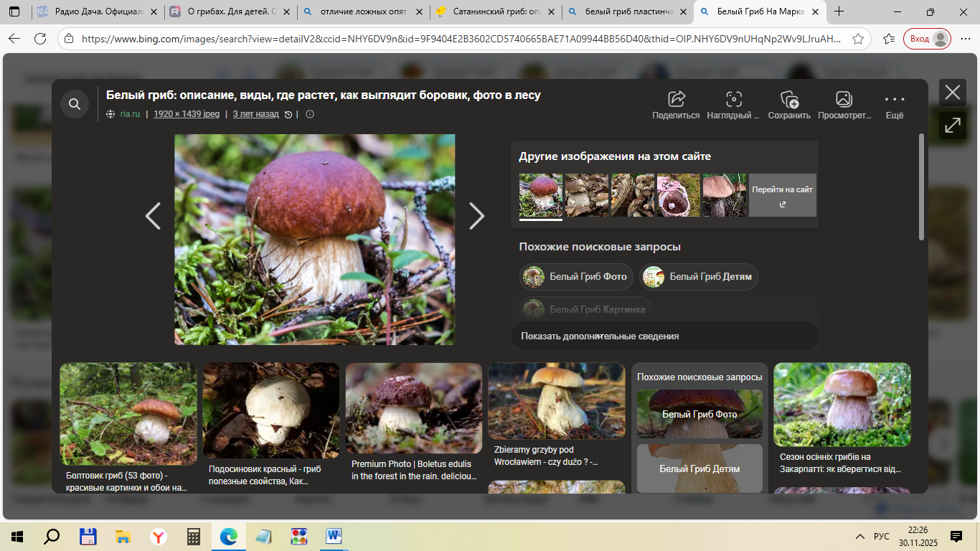Switch to the Радио Дача browser tab
980x551 pixels.
click(97, 12)
